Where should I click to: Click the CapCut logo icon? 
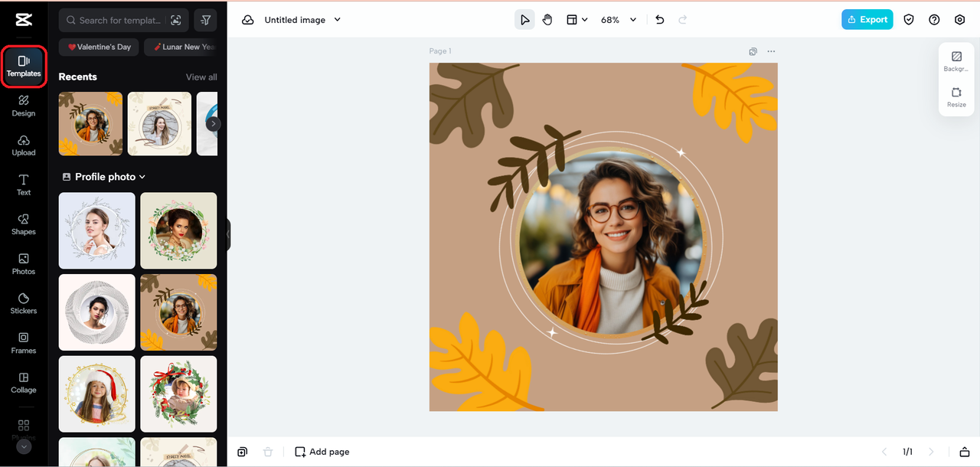[x=24, y=20]
